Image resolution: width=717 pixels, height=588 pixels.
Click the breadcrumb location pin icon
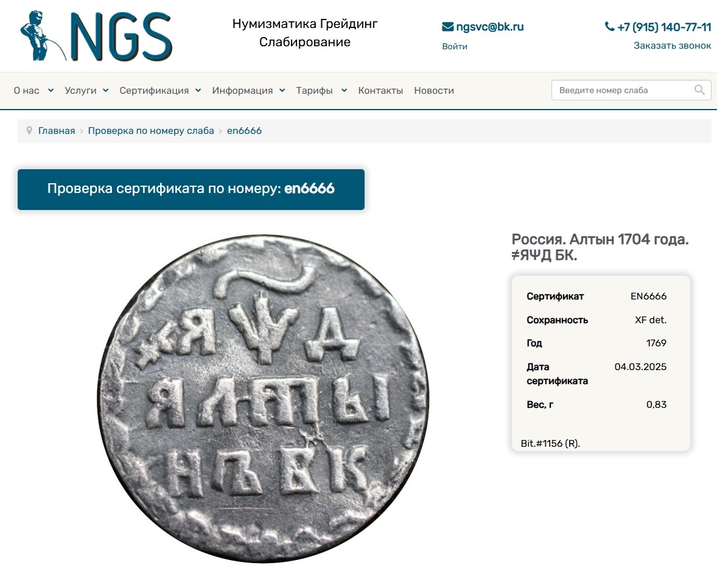[x=29, y=131]
